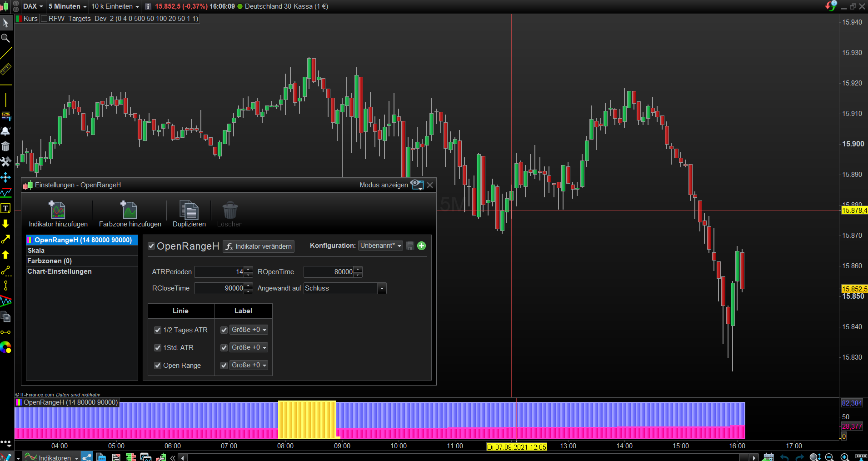Click the Indikator verändern button
The height and width of the screenshot is (461, 868).
(259, 246)
